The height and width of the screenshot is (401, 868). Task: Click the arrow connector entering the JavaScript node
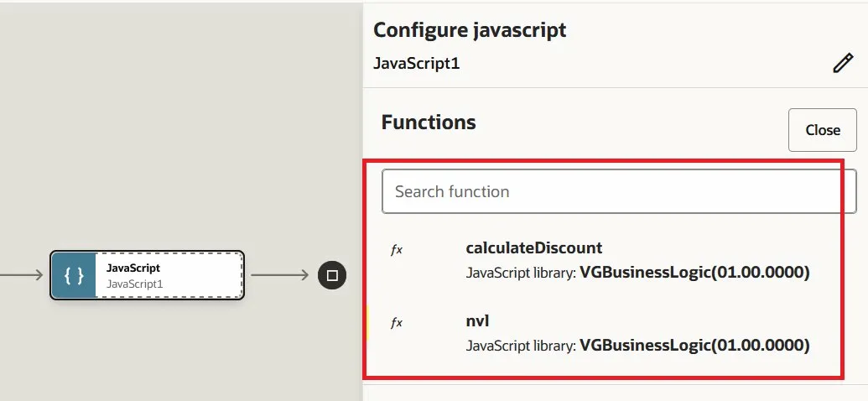coord(21,275)
